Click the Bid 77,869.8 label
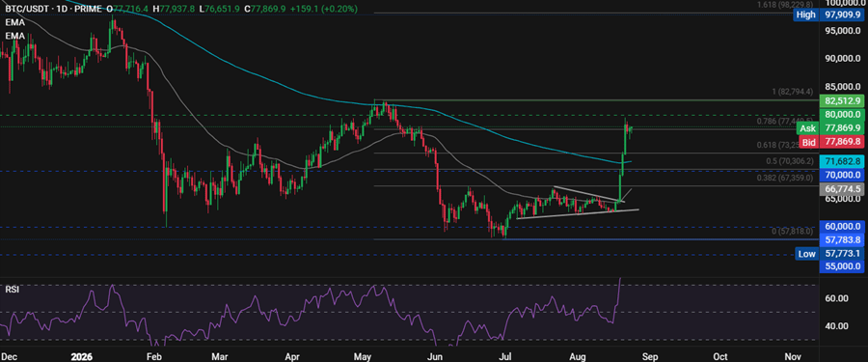 (831, 143)
